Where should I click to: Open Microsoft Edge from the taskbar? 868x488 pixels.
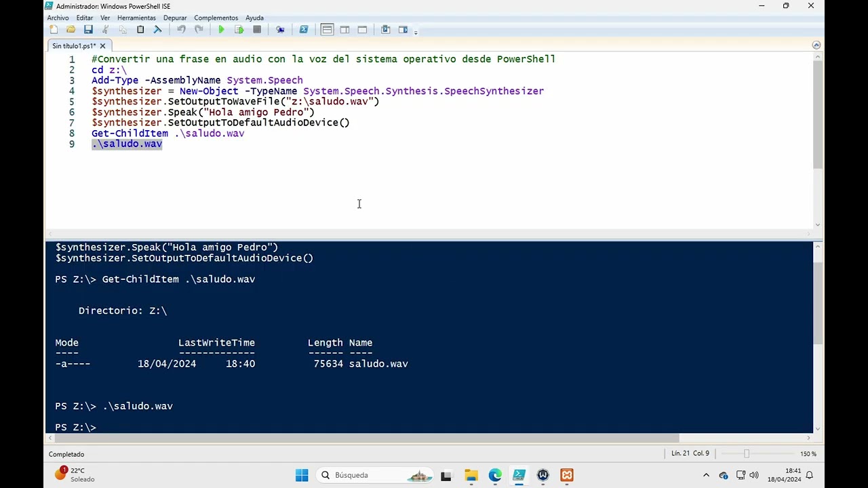click(495, 475)
